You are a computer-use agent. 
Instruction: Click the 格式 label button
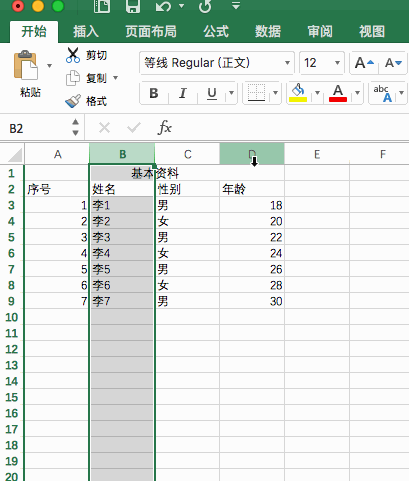tap(96, 101)
